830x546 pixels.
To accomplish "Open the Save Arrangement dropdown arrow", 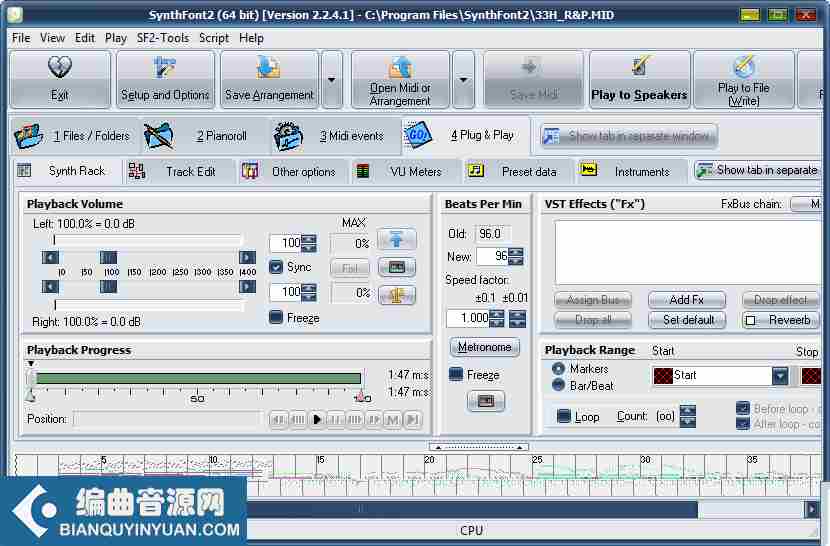I will coord(332,80).
